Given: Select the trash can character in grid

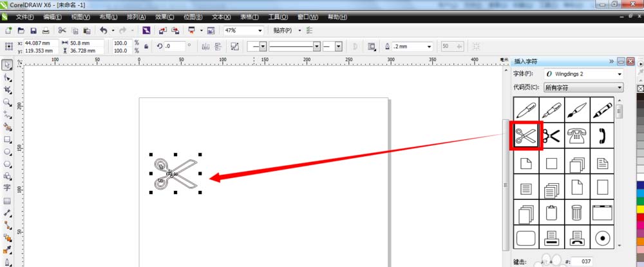Looking at the screenshot, I should coord(576,212).
